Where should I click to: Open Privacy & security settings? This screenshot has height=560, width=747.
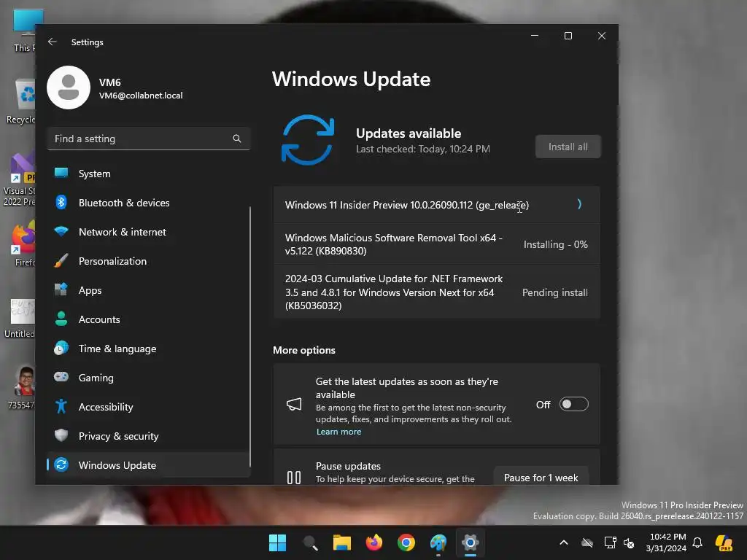[x=149, y=436]
